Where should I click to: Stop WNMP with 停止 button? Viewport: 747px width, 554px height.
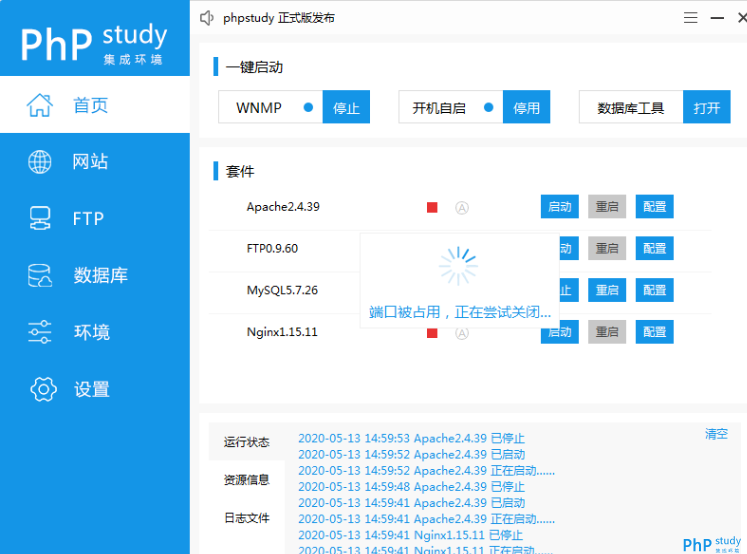click(x=346, y=107)
